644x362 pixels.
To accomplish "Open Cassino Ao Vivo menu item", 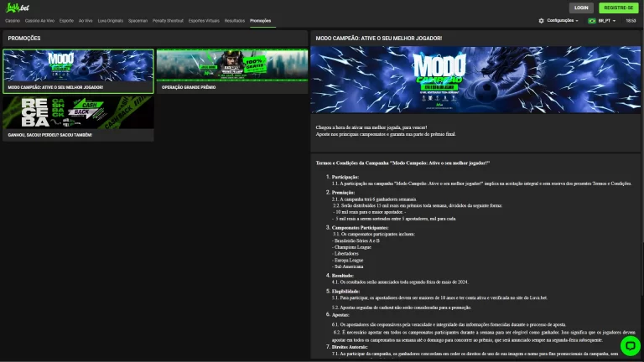I will click(x=39, y=20).
